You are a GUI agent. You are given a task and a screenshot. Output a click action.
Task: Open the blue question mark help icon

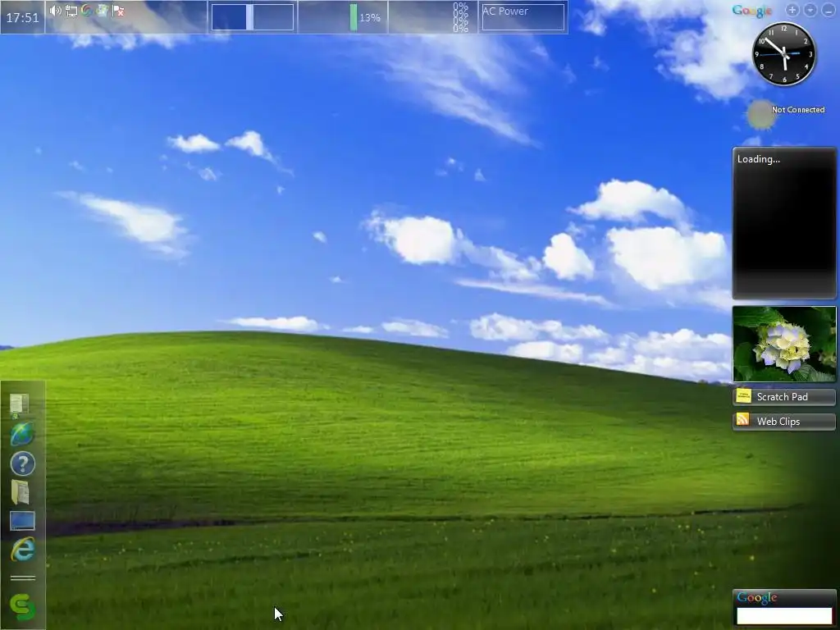(x=22, y=463)
